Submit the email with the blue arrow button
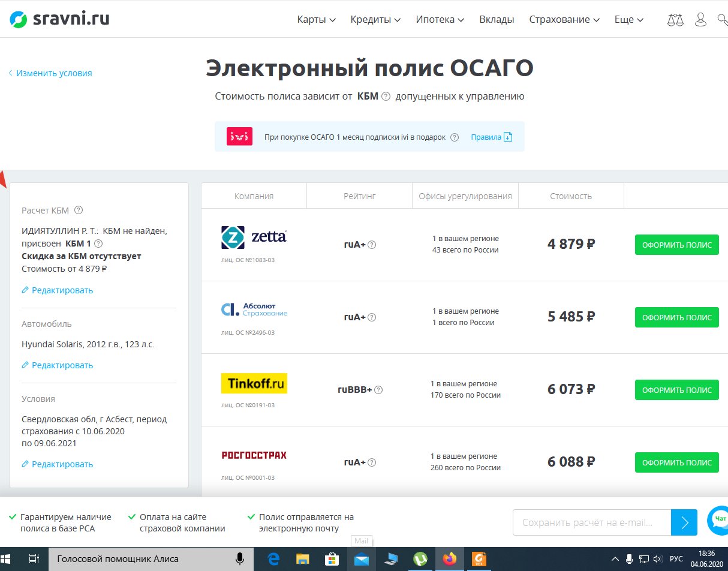This screenshot has height=571, width=728. tap(684, 522)
